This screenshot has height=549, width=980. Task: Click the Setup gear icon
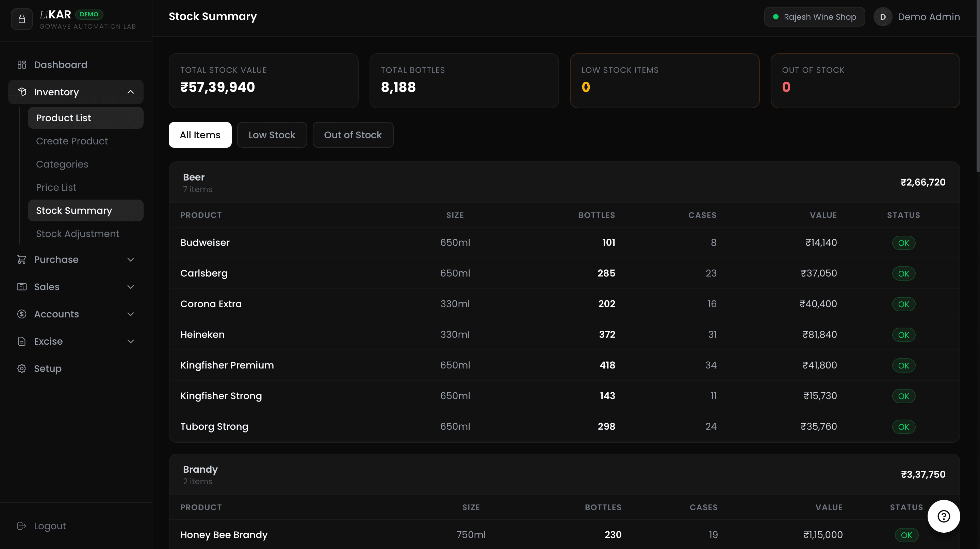click(x=22, y=368)
